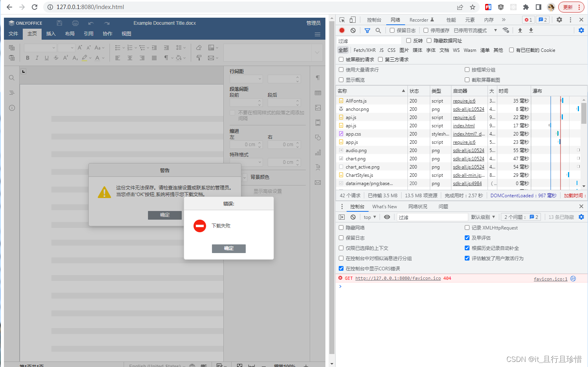The image size is (588, 367).
Task: Confirm the 下载失败 error dialog
Action: (x=228, y=248)
